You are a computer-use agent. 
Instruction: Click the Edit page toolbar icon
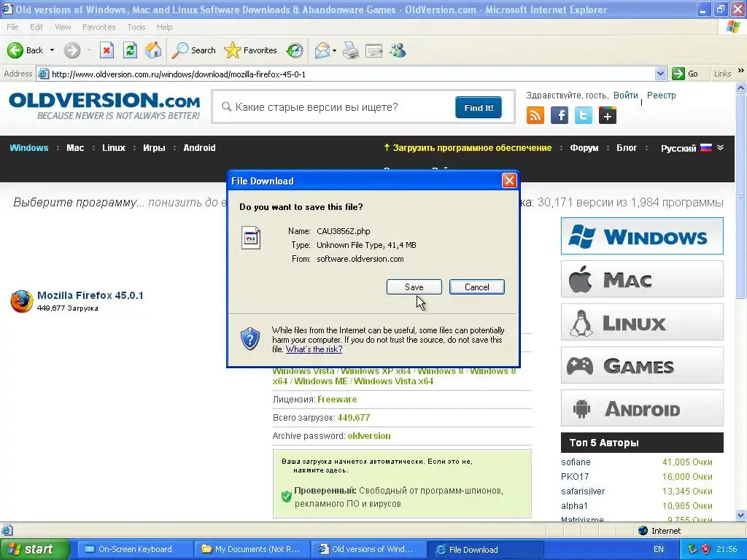point(374,50)
